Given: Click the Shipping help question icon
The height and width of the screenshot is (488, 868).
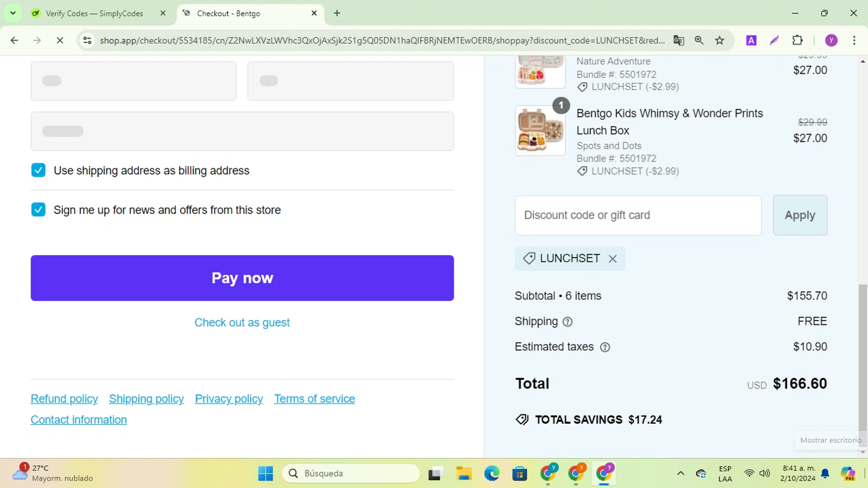Looking at the screenshot, I should (x=568, y=322).
